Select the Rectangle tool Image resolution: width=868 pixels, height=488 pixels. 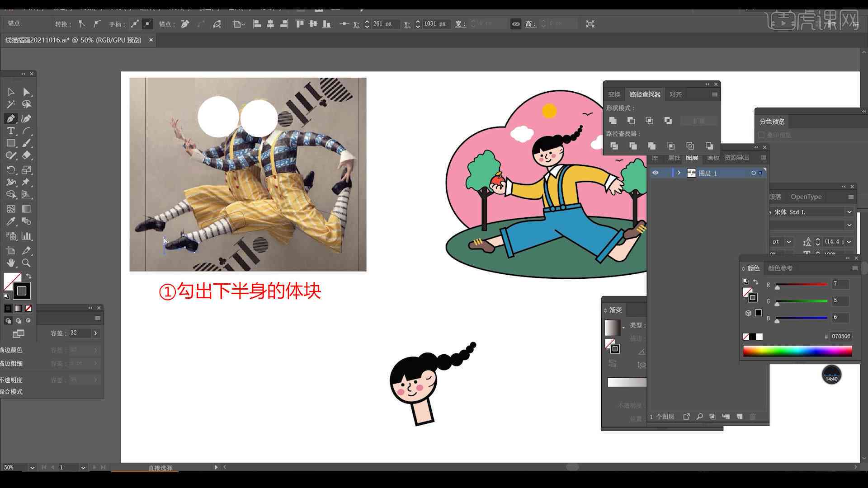11,143
